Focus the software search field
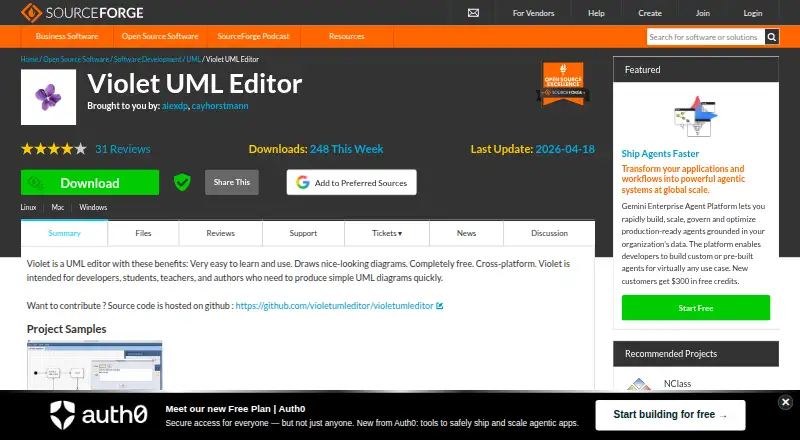The height and width of the screenshot is (440, 800). click(x=706, y=37)
